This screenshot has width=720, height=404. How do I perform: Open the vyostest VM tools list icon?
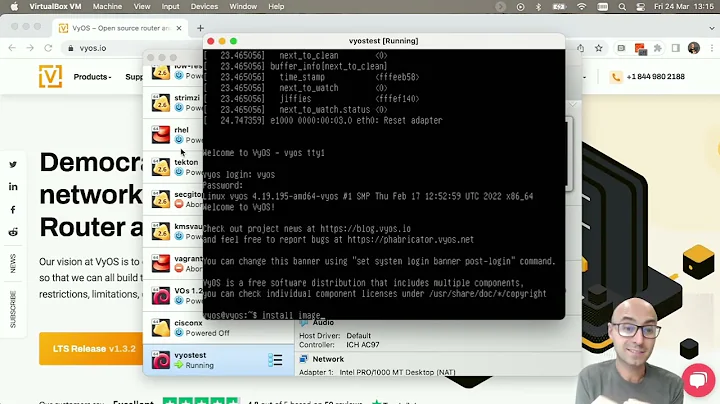pyautogui.click(x=275, y=360)
